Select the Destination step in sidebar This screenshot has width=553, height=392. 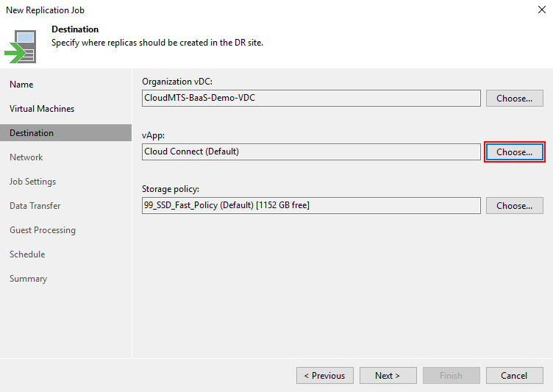pyautogui.click(x=32, y=133)
